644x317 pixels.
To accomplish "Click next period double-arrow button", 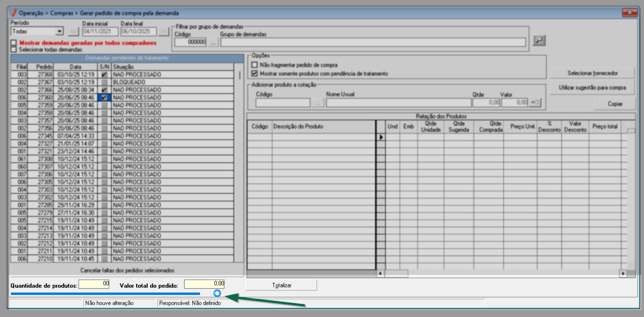I will tap(163, 31).
